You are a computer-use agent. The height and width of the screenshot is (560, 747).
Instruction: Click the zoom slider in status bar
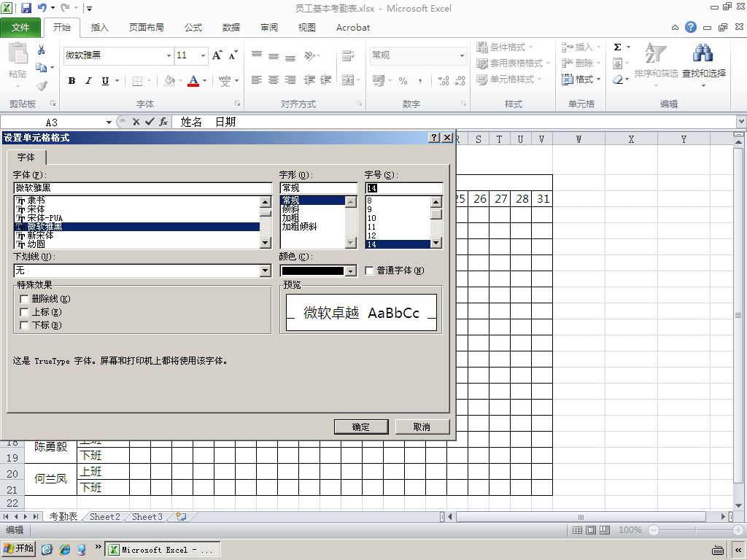tap(695, 530)
